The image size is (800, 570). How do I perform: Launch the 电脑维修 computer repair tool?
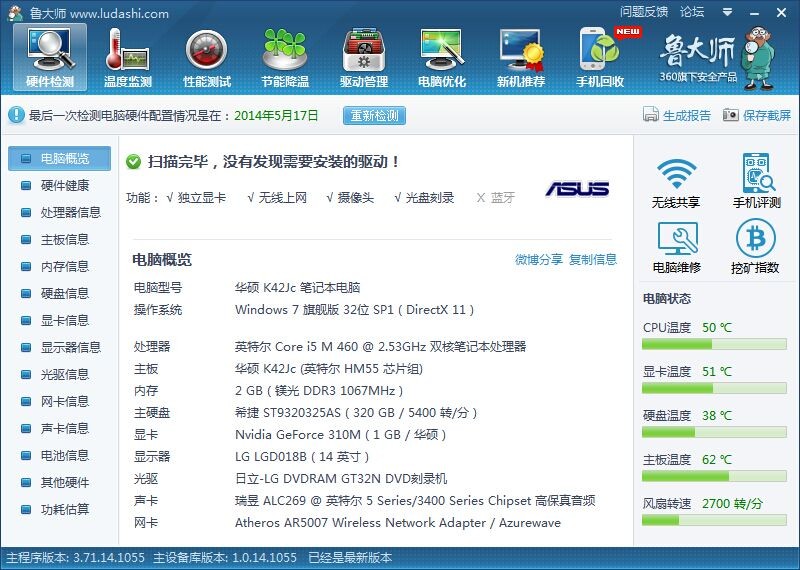click(x=677, y=248)
